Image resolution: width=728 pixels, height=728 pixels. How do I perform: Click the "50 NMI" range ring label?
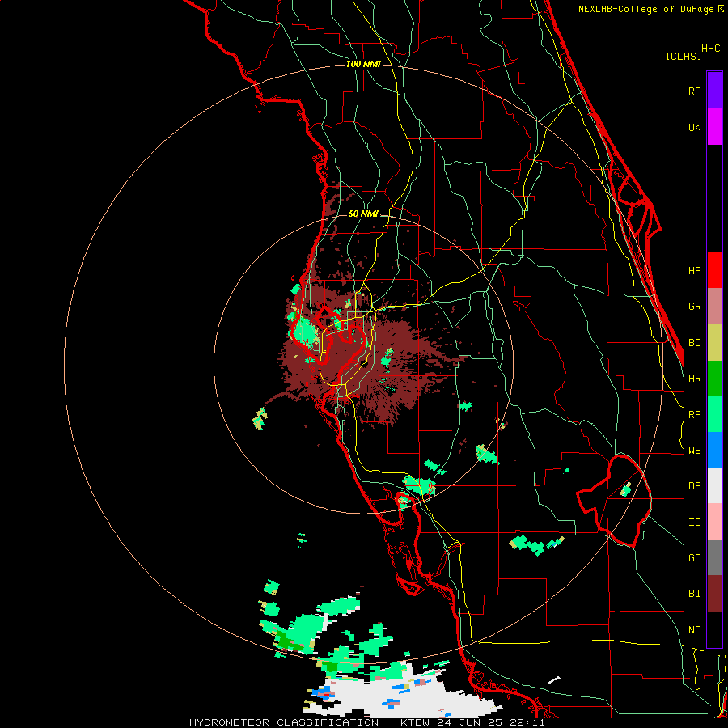click(x=363, y=214)
